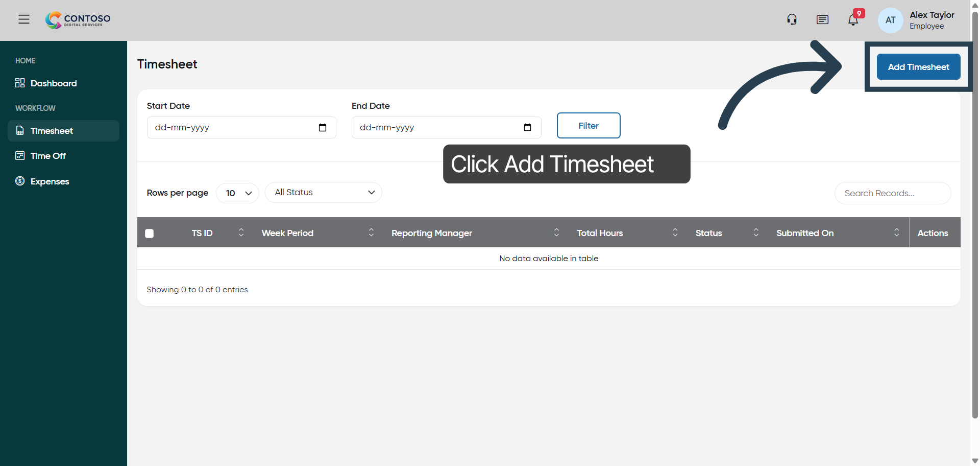This screenshot has height=466, width=980.
Task: Select the Dashboard sidebar icon
Action: pyautogui.click(x=20, y=83)
